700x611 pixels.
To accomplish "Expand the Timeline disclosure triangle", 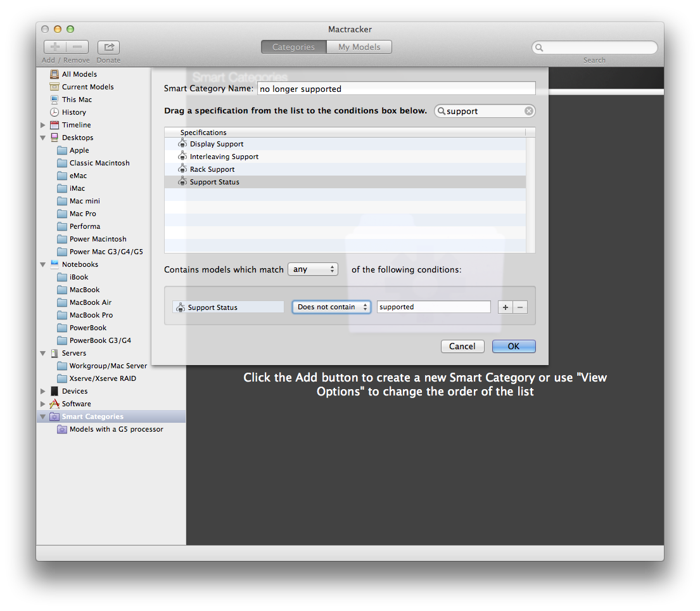I will tap(43, 125).
